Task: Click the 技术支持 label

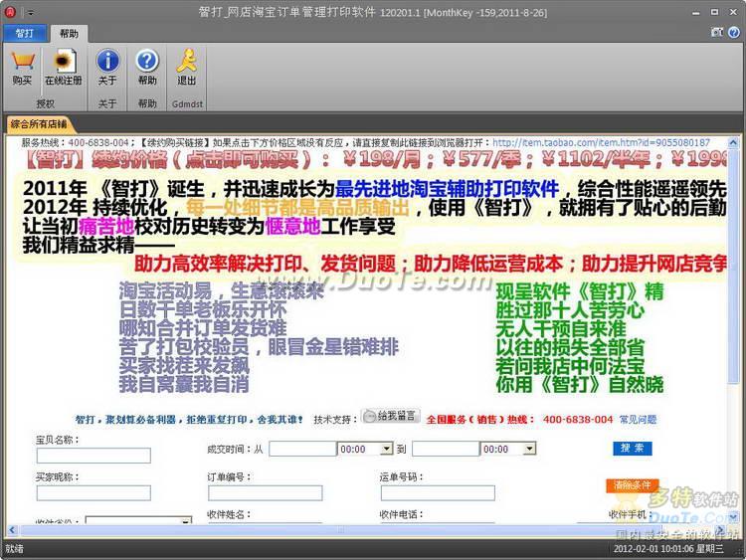Action: pyautogui.click(x=334, y=420)
